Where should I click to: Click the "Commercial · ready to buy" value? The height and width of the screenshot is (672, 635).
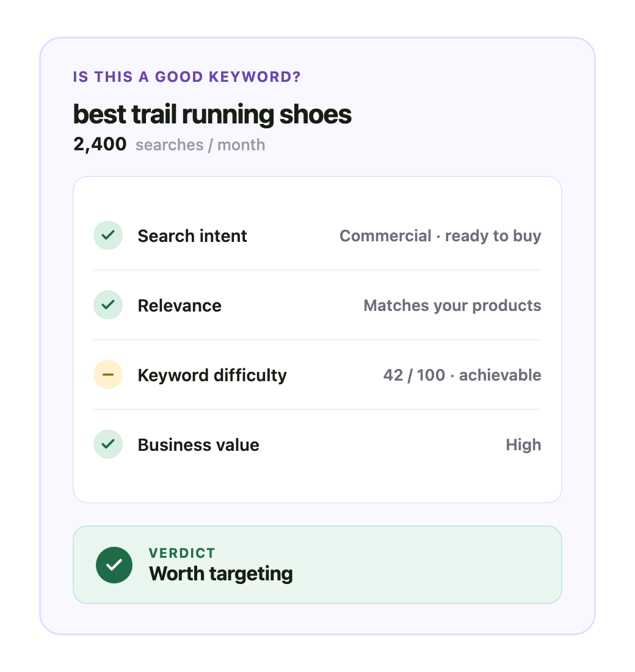440,236
